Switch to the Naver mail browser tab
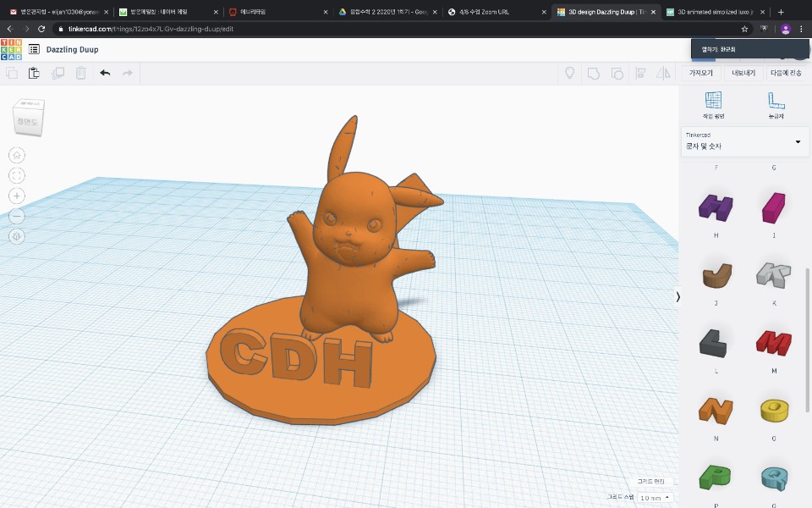The image size is (812, 508). tap(167, 12)
